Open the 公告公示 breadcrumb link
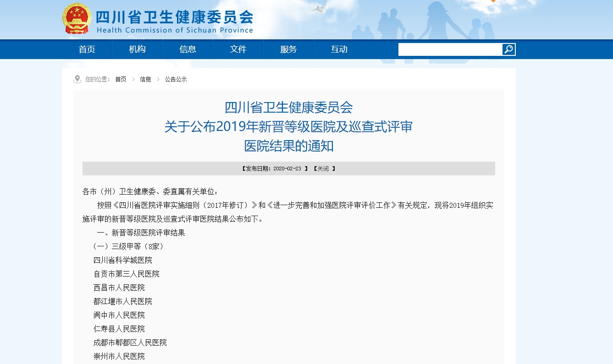 (x=176, y=79)
